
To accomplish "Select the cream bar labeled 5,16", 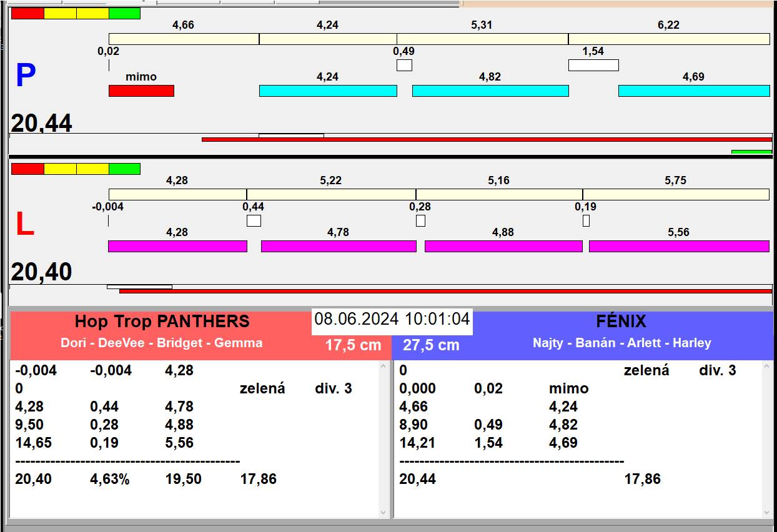I will [499, 195].
